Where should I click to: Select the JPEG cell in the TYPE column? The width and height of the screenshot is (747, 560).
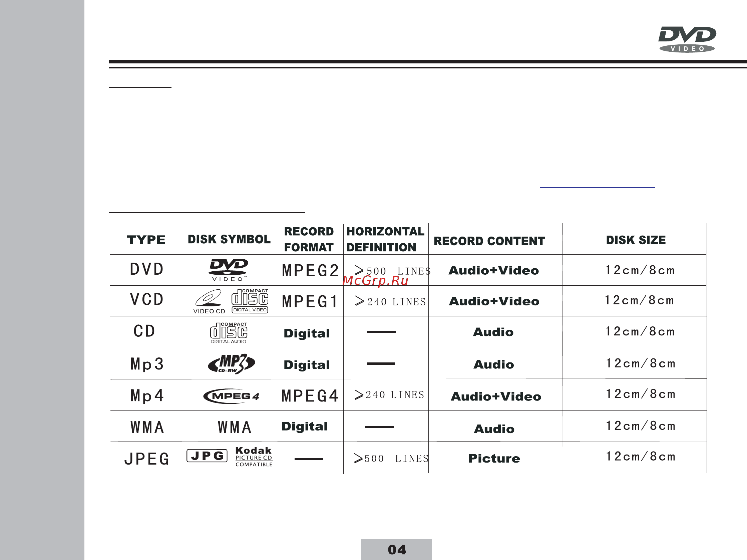tap(146, 459)
